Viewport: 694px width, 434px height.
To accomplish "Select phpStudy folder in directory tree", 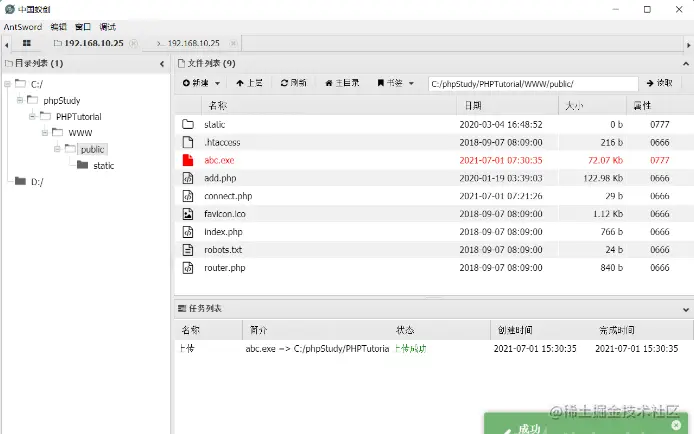I will (x=62, y=100).
